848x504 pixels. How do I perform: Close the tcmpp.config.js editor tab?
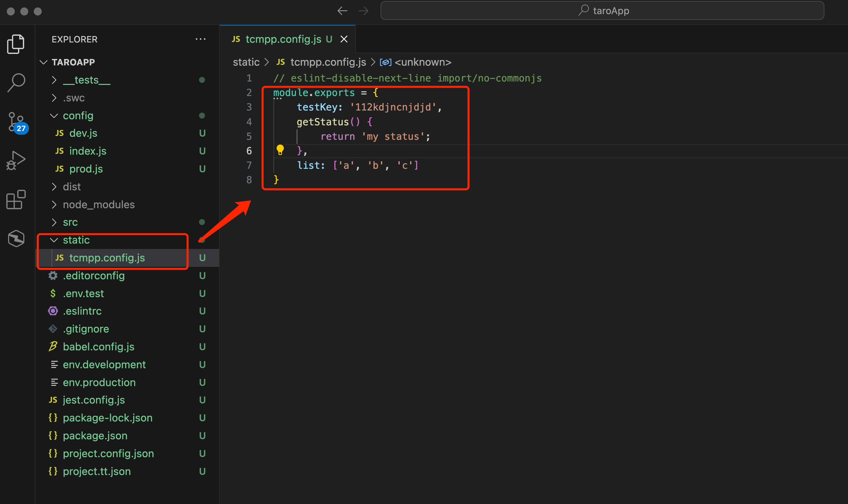pos(344,39)
